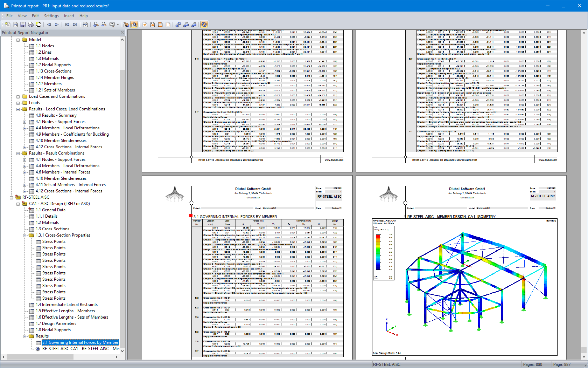Click the red section marker beside 3.1 heading
The image size is (588, 368).
[x=191, y=216]
